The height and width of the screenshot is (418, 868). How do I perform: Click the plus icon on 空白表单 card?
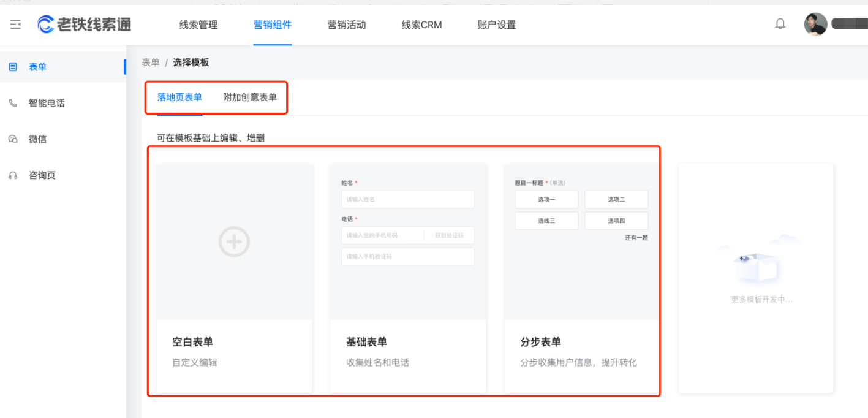[233, 241]
